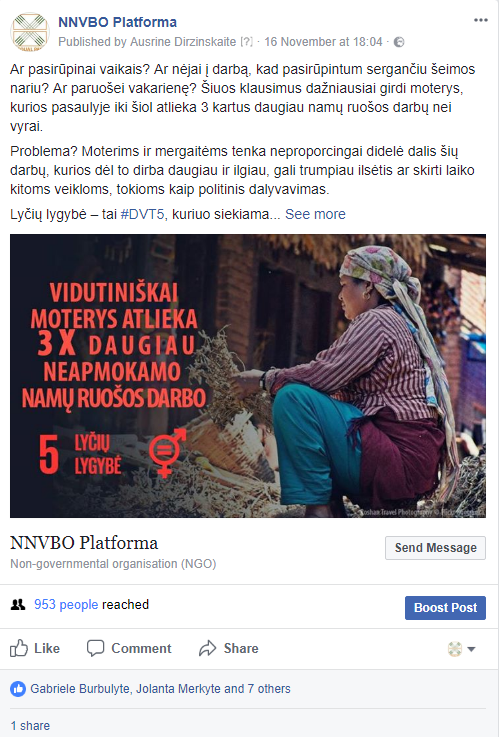Click the Boost Post button

[x=445, y=608]
